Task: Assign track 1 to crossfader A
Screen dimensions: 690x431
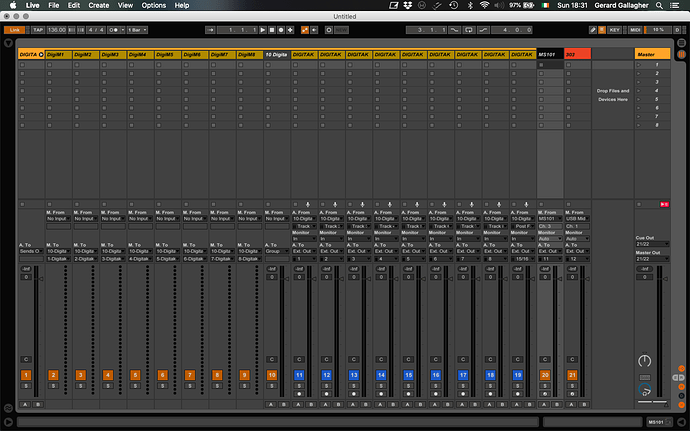Action: tap(25, 404)
